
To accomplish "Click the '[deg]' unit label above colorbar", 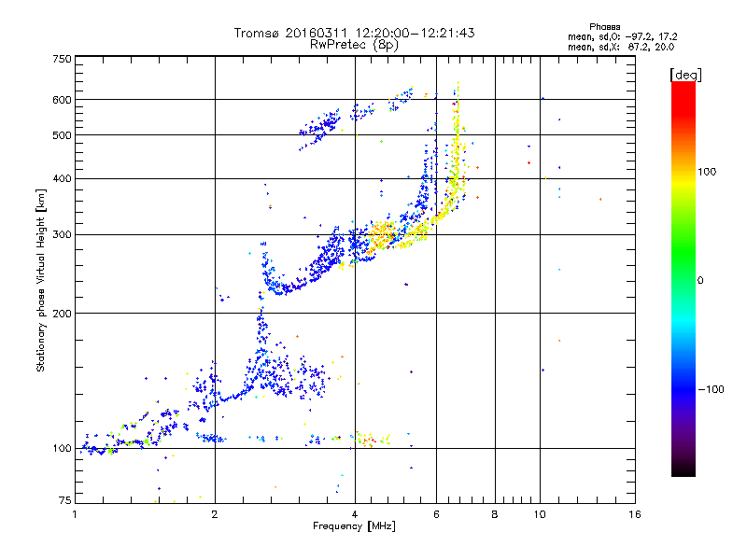I will coord(685,75).
